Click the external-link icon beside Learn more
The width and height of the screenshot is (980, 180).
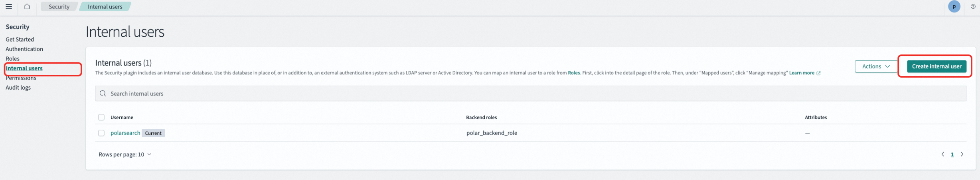tap(818, 73)
